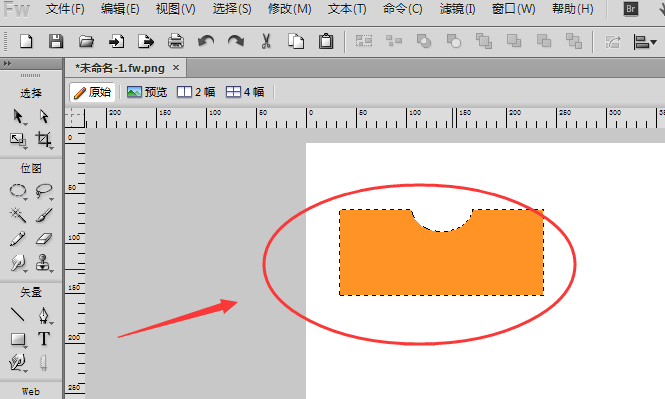
Task: Open the 修改(M) menu
Action: coord(289,9)
